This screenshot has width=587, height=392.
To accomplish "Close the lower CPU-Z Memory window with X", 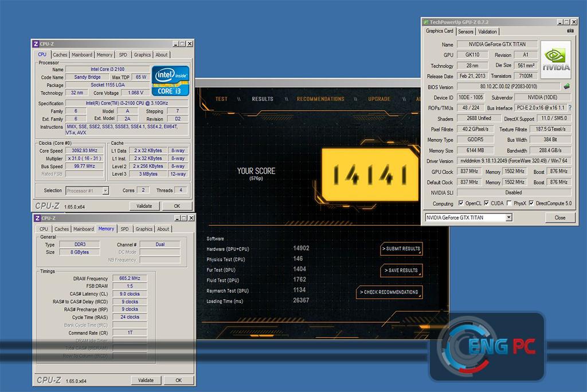I will coord(191,218).
